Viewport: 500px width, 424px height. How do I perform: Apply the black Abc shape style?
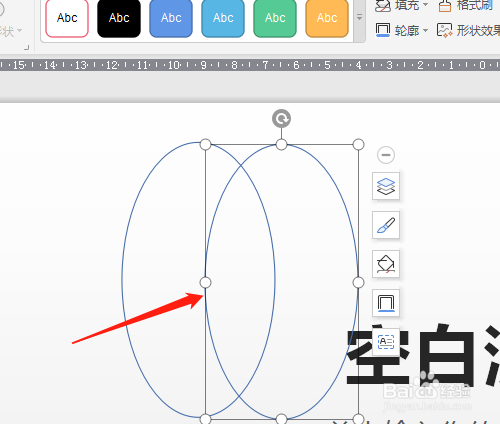tap(119, 18)
